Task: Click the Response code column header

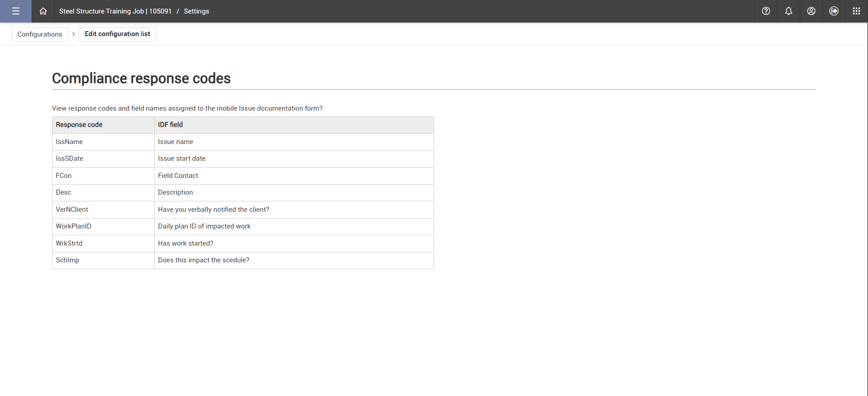Action: click(x=79, y=125)
